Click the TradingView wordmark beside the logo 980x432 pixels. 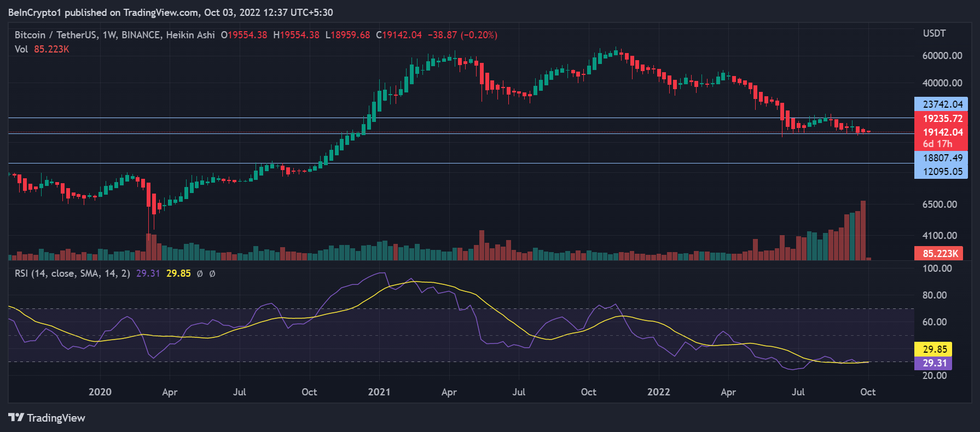point(56,418)
